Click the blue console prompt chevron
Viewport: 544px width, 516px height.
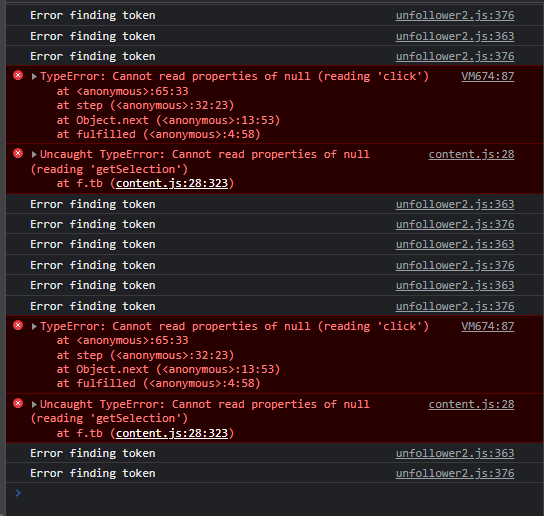point(18,493)
